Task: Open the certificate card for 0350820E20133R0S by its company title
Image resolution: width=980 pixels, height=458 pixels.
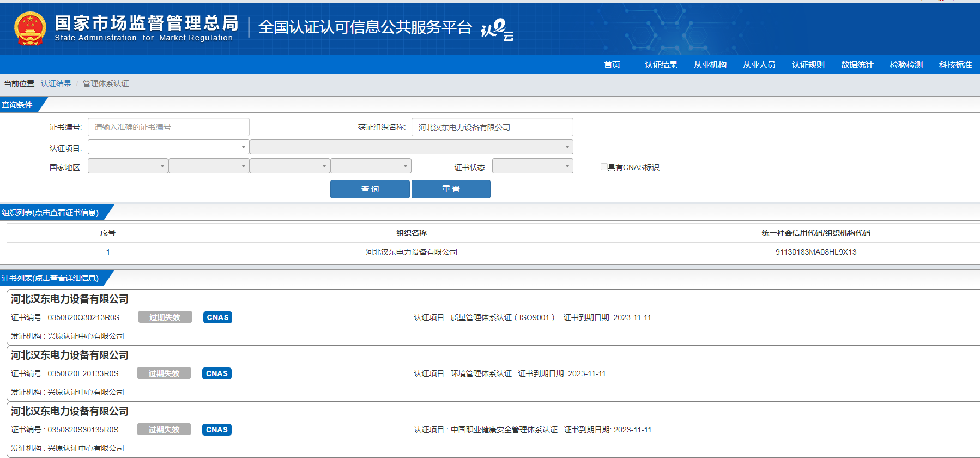Action: [x=70, y=355]
